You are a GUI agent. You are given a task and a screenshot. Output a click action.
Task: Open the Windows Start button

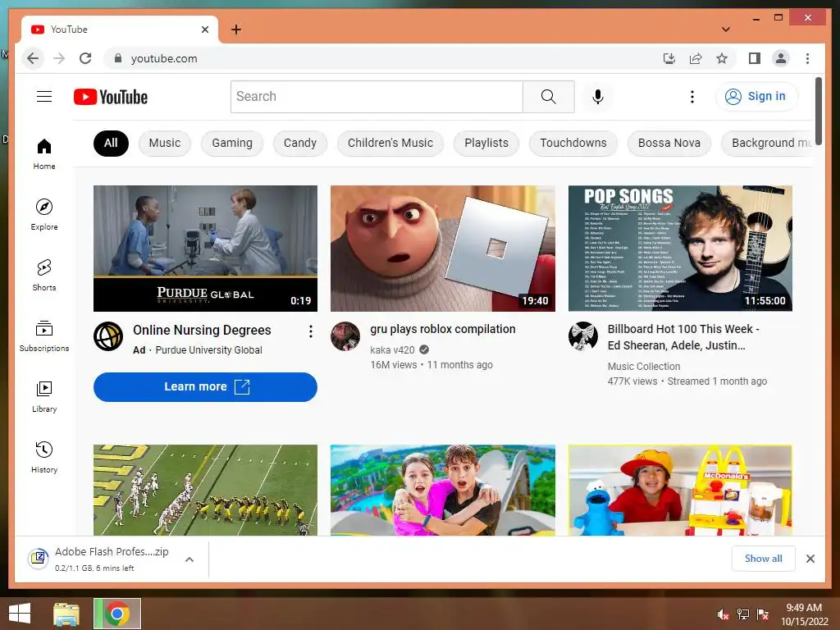click(20, 614)
